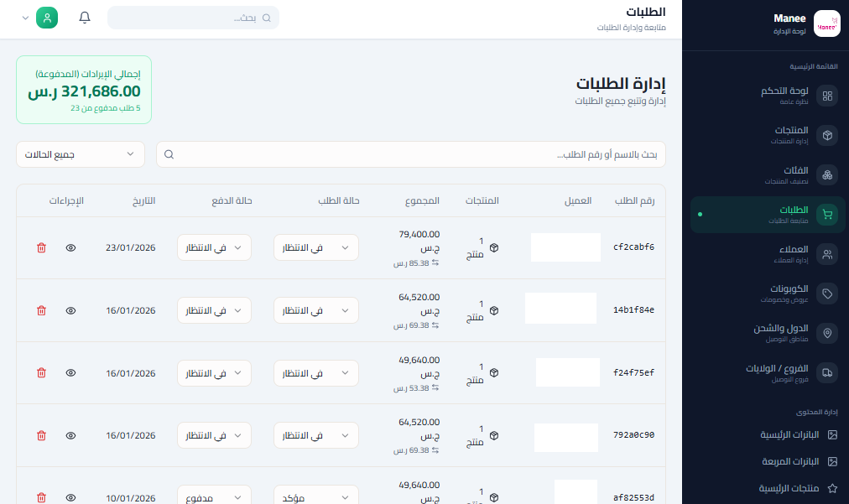Click the notifications bell icon
Viewport: 849px width, 504px height.
pos(85,18)
